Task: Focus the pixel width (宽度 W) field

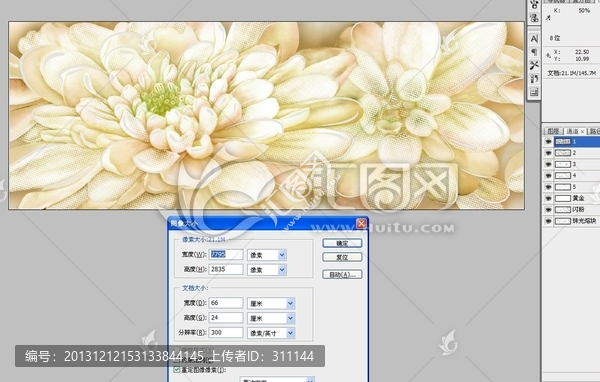Action: click(226, 255)
